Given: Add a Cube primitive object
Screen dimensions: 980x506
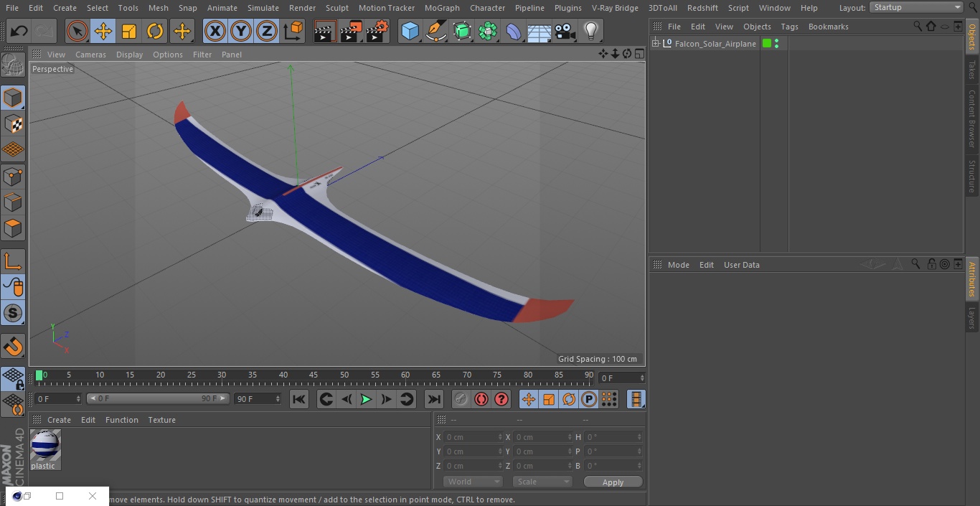Looking at the screenshot, I should click(410, 32).
